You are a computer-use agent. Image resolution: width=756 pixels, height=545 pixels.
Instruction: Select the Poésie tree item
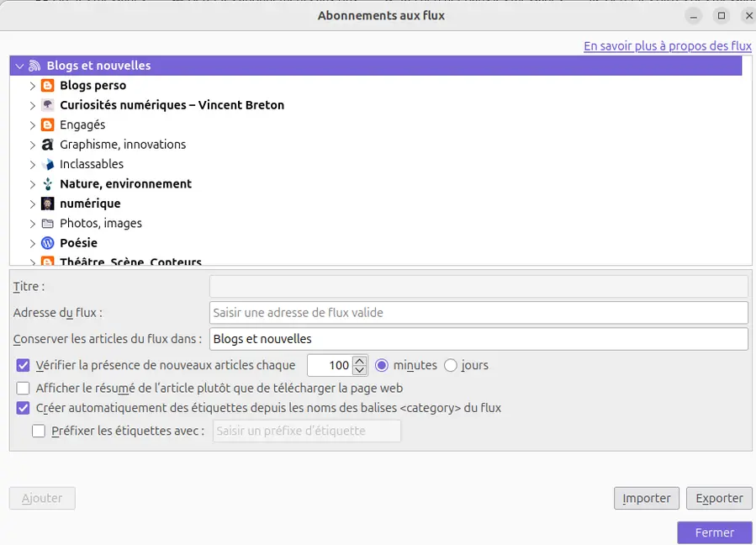(78, 243)
